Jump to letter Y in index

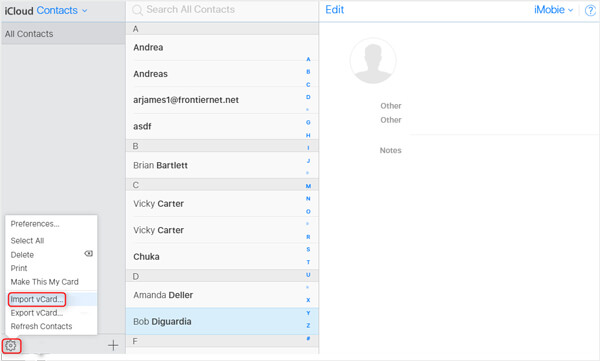(x=308, y=313)
